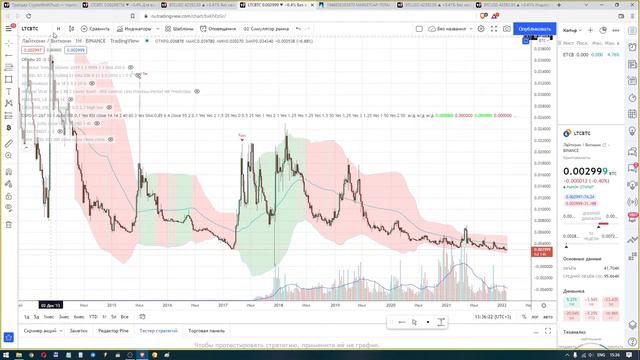
Task: Open the time axis settings gear
Action: click(544, 305)
